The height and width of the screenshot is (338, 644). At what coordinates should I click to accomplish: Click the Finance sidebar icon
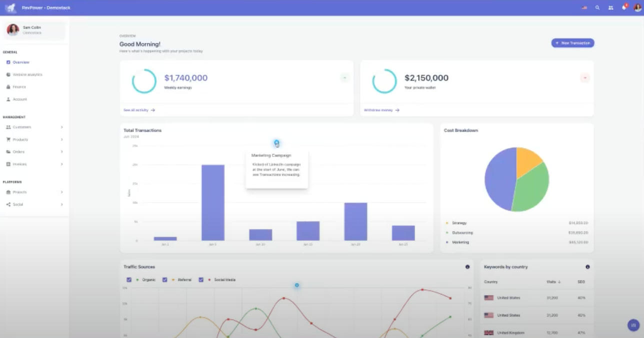(8, 87)
